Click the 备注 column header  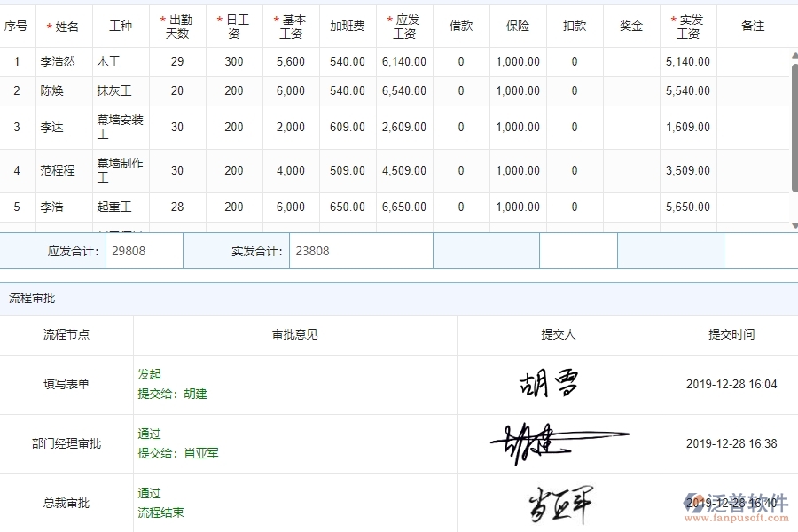point(753,26)
